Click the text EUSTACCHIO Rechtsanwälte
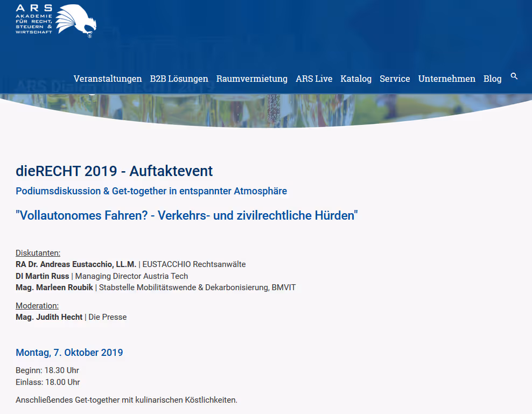The width and height of the screenshot is (532, 414). click(194, 264)
